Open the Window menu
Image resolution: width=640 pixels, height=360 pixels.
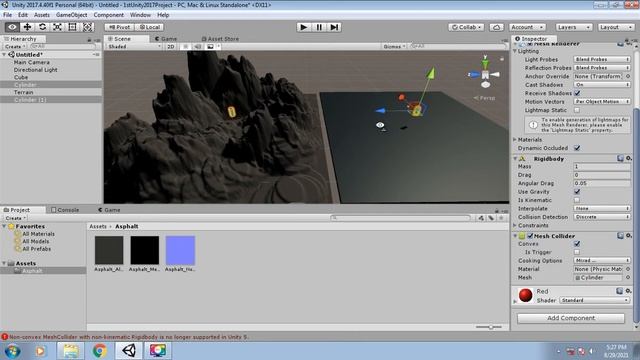(140, 15)
